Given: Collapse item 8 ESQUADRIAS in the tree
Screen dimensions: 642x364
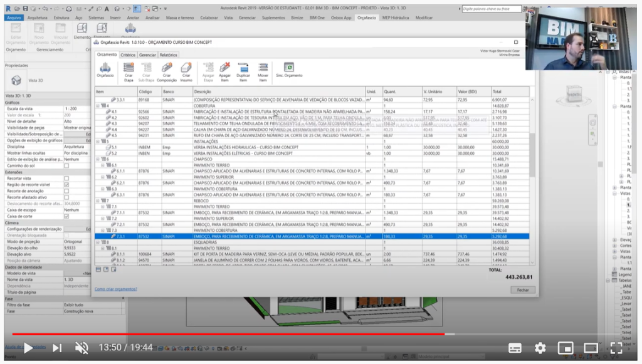Looking at the screenshot, I should tap(98, 242).
